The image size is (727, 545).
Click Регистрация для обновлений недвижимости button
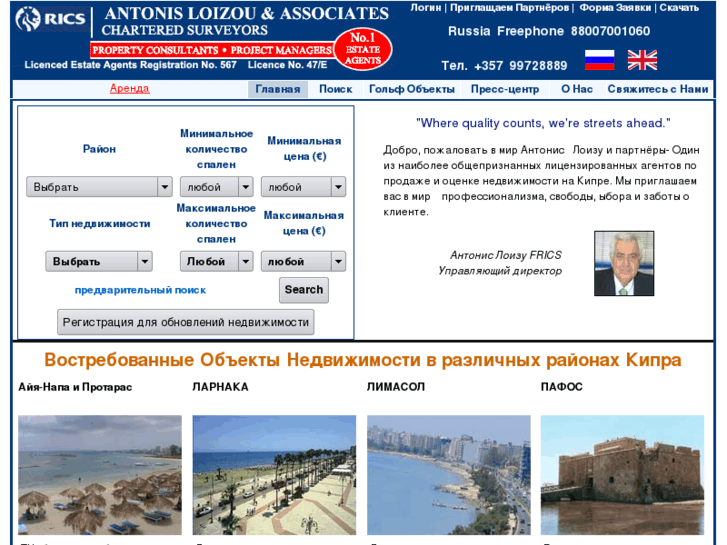pyautogui.click(x=185, y=322)
